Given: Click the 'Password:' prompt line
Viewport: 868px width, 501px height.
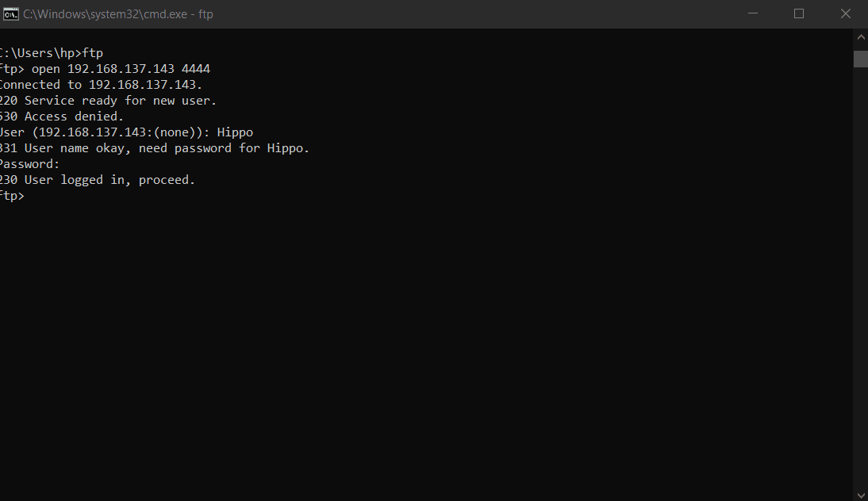Looking at the screenshot, I should point(30,164).
